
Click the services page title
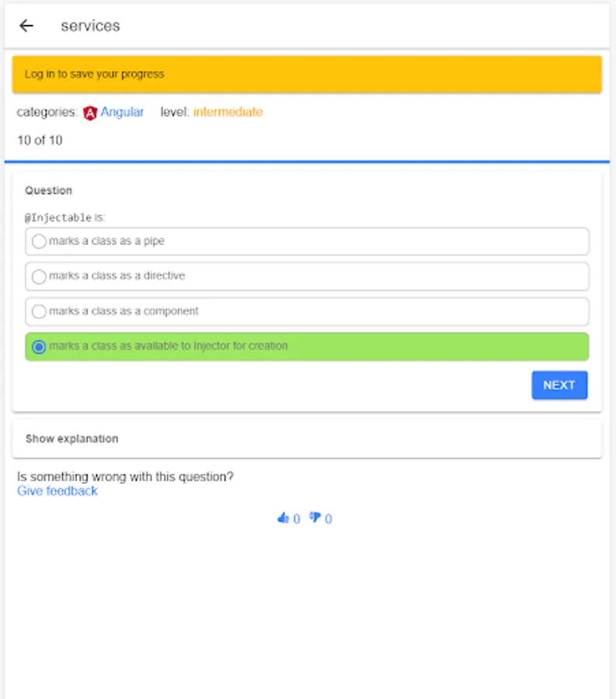tap(90, 26)
